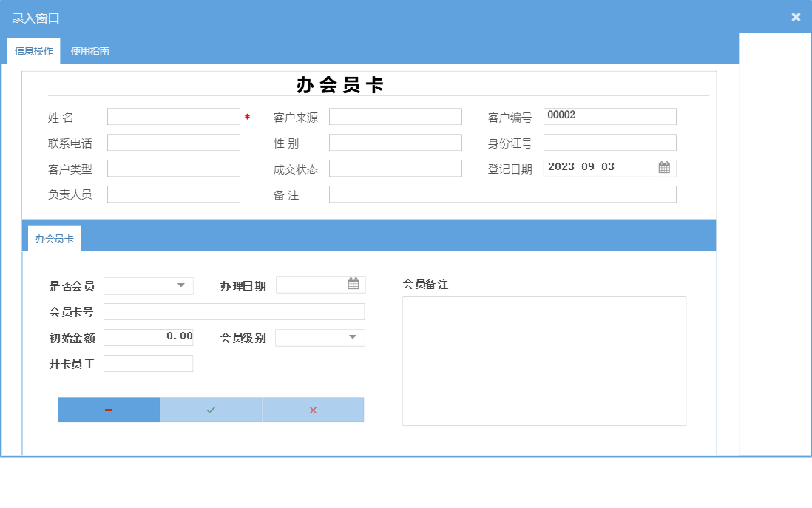Click the 备注 input field
The width and height of the screenshot is (812, 508).
click(504, 194)
